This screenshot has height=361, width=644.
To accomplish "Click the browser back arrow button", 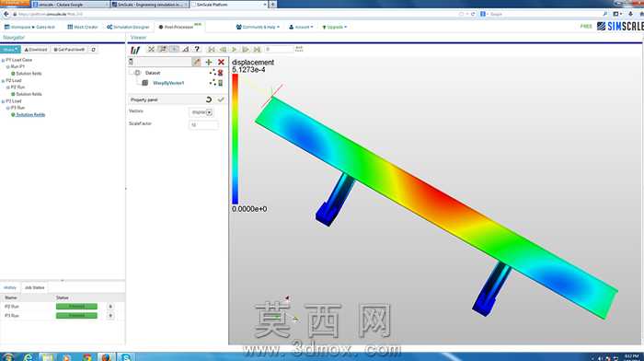I will coord(6,14).
